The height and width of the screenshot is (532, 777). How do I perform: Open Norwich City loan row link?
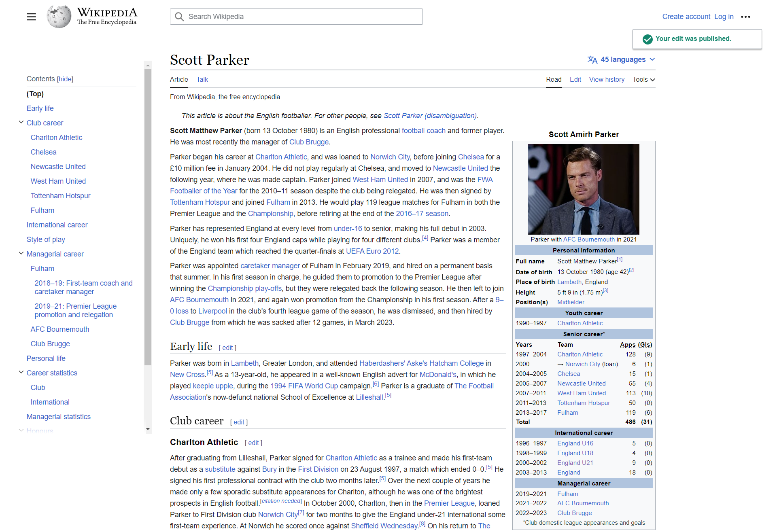[x=583, y=364]
